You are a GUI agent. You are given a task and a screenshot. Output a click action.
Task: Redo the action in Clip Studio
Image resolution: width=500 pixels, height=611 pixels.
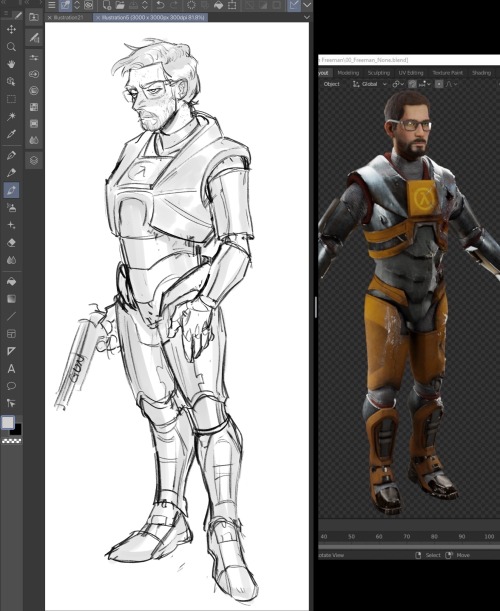pos(174,5)
